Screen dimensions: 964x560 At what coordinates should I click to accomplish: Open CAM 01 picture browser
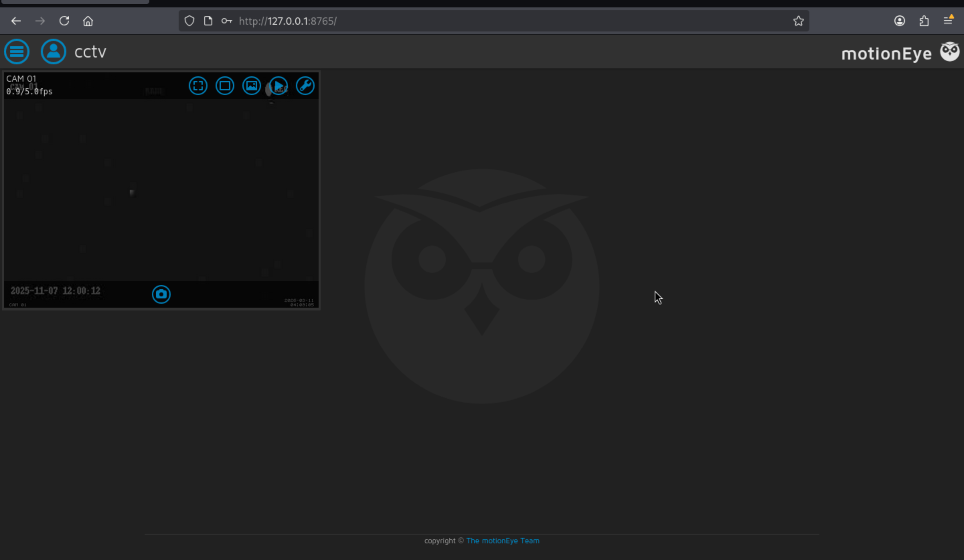251,86
